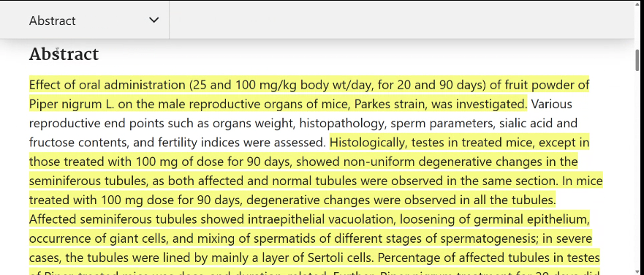Click the bold Abstract heading
This screenshot has height=275, width=644.
pos(64,54)
